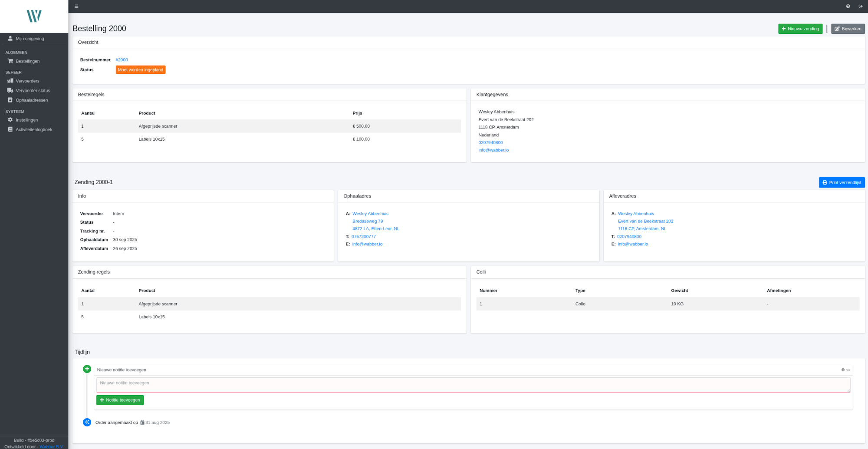
Task: Open the hamburger menu
Action: tap(76, 6)
